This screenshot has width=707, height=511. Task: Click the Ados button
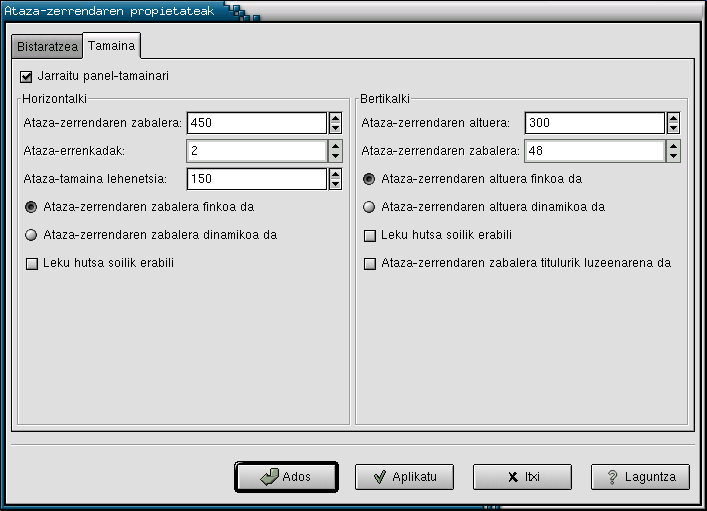[286, 477]
